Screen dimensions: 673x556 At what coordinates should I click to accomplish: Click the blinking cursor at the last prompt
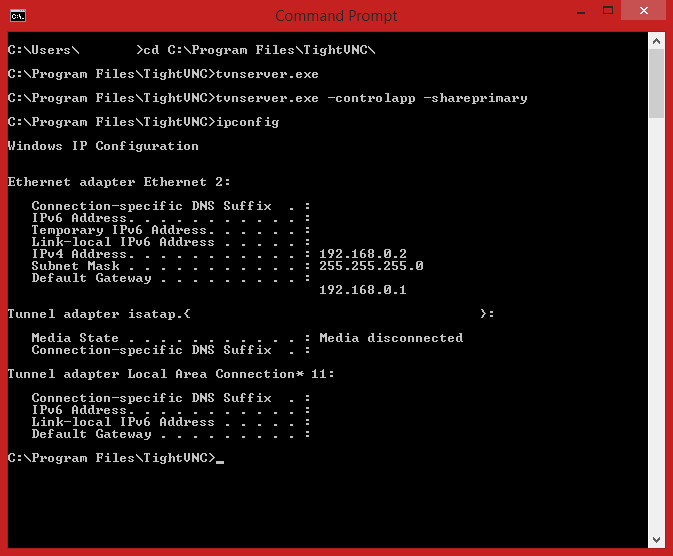(220, 461)
